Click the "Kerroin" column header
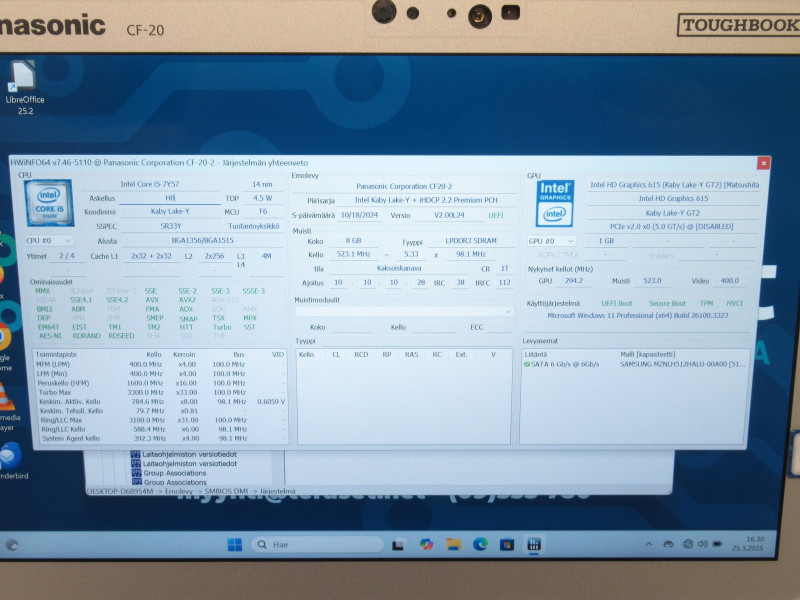This screenshot has width=800, height=600. click(x=184, y=354)
